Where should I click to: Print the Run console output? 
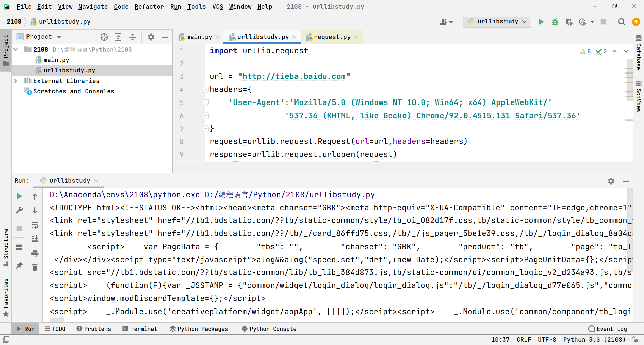pos(35,253)
